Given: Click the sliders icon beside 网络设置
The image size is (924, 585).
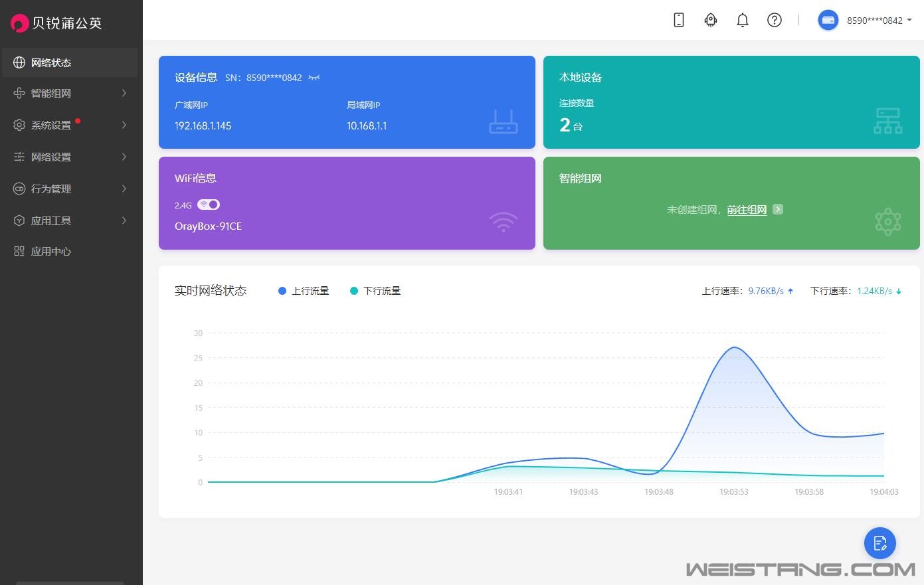Looking at the screenshot, I should pyautogui.click(x=19, y=157).
